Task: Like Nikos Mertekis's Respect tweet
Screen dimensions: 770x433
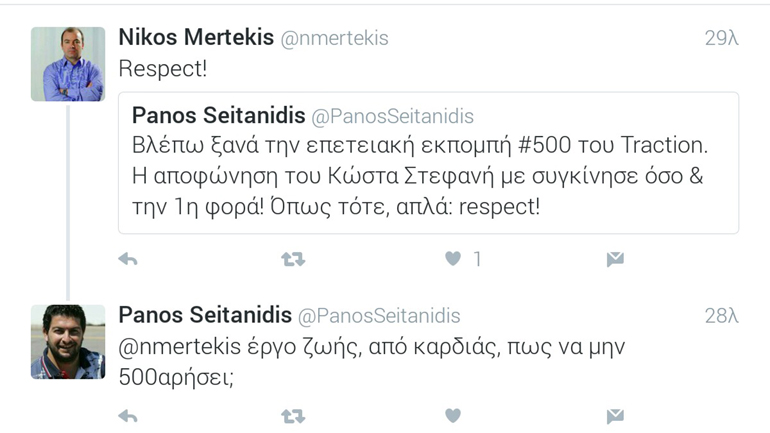Action: 453,259
